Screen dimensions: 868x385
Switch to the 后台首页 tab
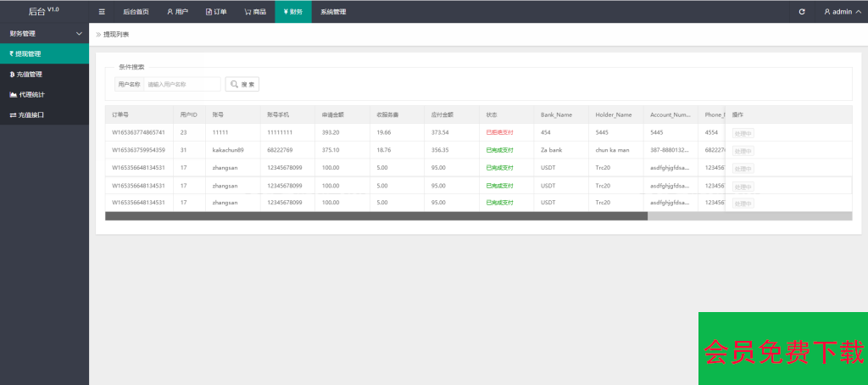136,12
